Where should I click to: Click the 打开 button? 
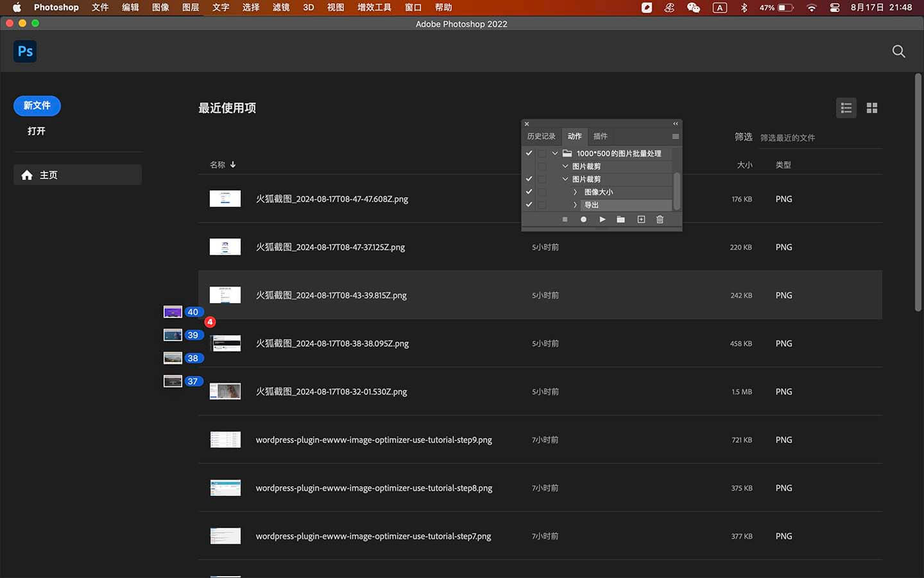(x=37, y=131)
